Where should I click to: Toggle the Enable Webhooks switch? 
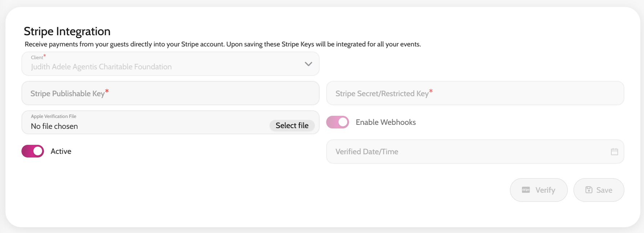click(337, 122)
